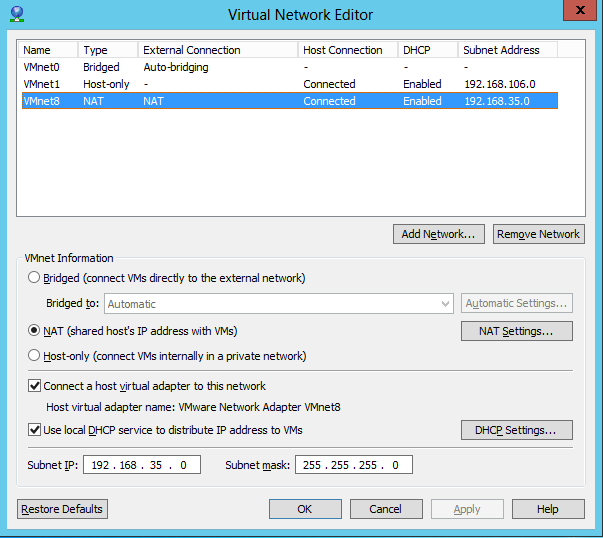Open the Bridged to dropdown
The height and width of the screenshot is (538, 603).
click(x=279, y=304)
